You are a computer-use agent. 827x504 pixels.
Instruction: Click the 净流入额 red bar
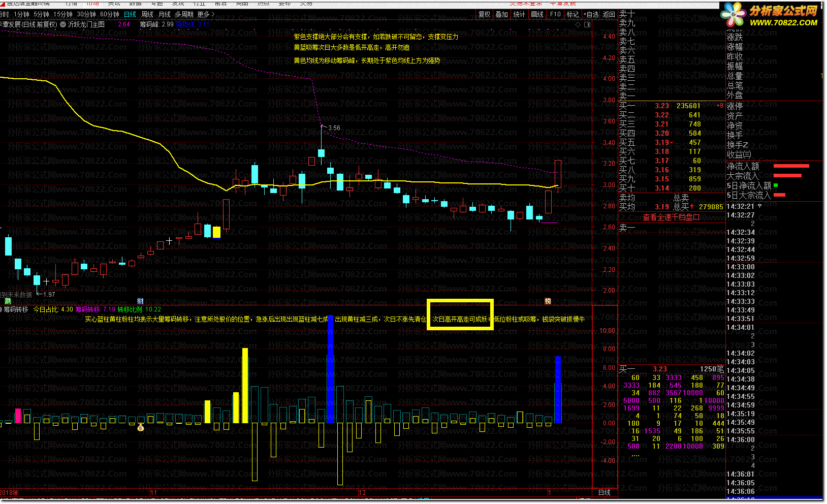pos(791,166)
